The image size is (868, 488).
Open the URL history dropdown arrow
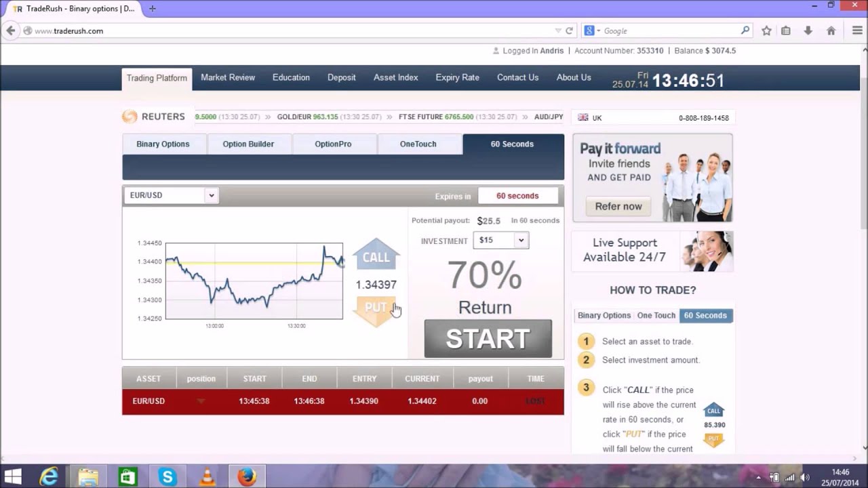click(x=558, y=30)
